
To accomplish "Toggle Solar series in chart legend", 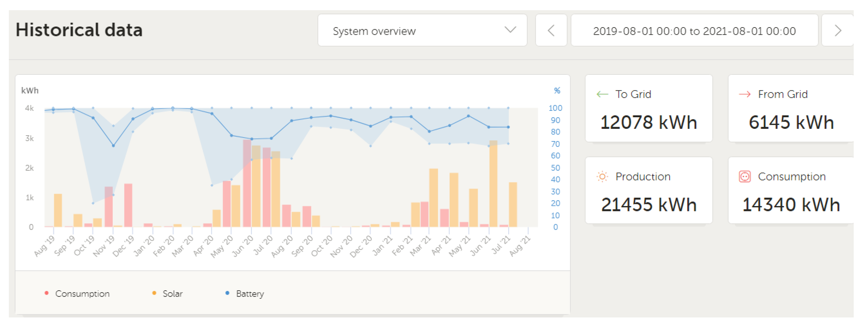I will 172,293.
